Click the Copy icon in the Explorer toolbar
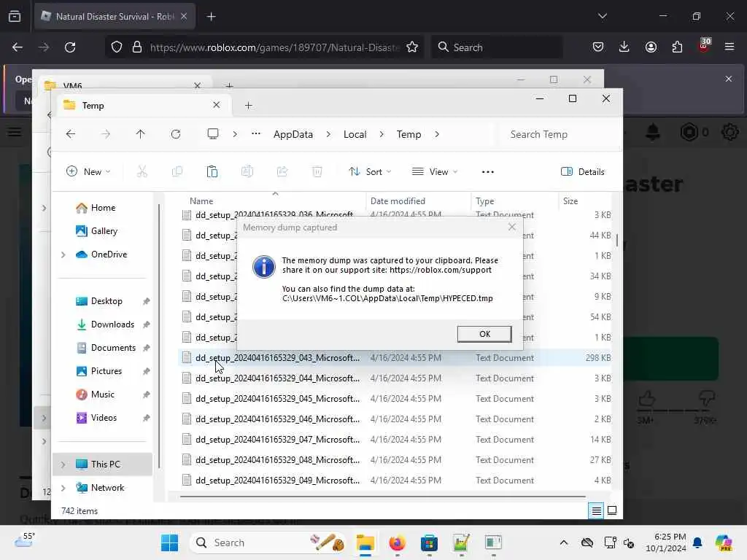The image size is (747, 560). (x=177, y=171)
